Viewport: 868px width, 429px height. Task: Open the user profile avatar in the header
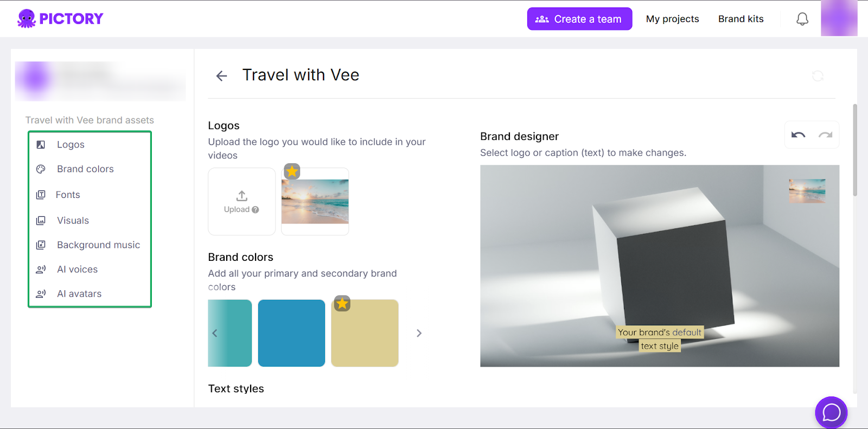click(x=839, y=18)
